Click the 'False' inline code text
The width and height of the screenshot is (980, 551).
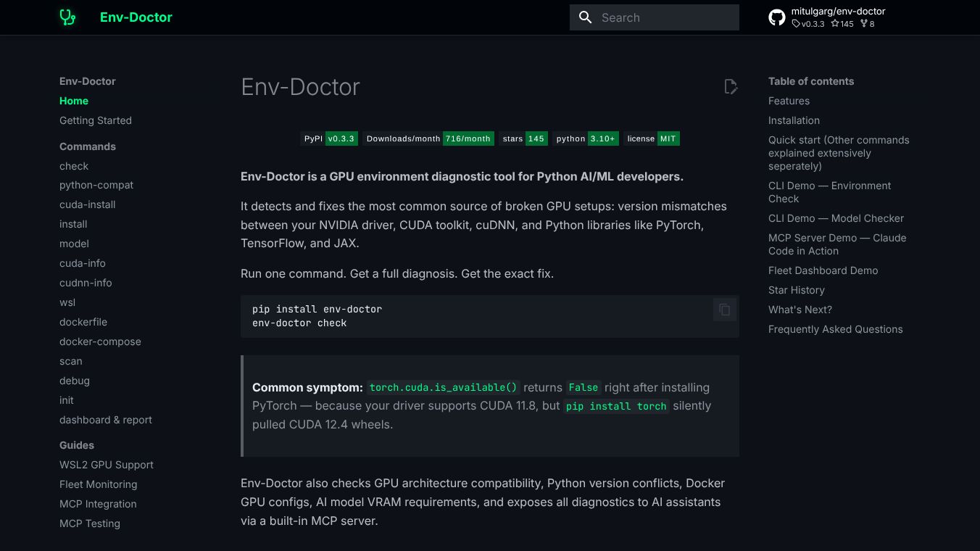584,387
